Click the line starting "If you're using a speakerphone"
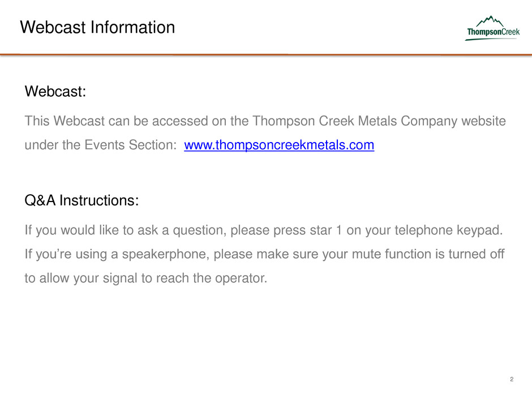 pos(265,254)
